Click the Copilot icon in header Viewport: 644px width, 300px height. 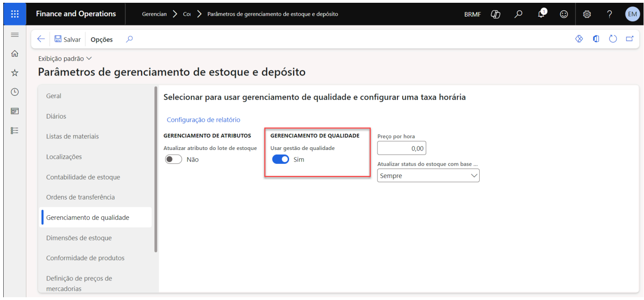point(495,14)
